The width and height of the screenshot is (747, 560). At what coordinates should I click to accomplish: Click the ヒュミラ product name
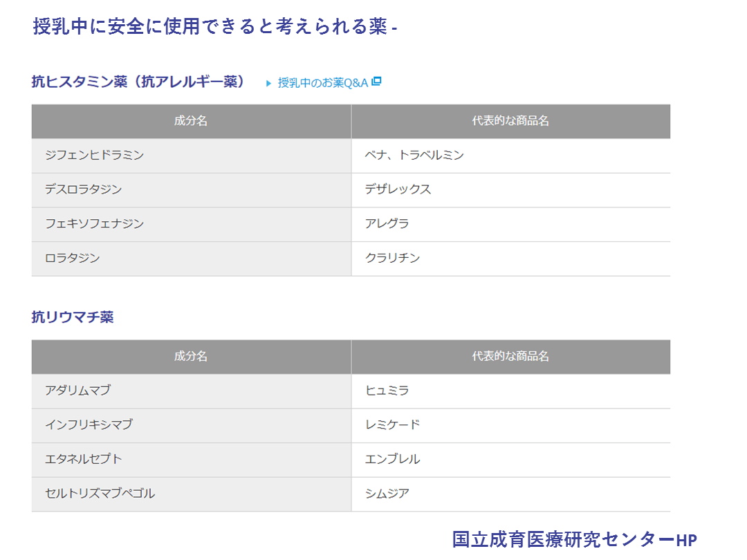pos(387,391)
